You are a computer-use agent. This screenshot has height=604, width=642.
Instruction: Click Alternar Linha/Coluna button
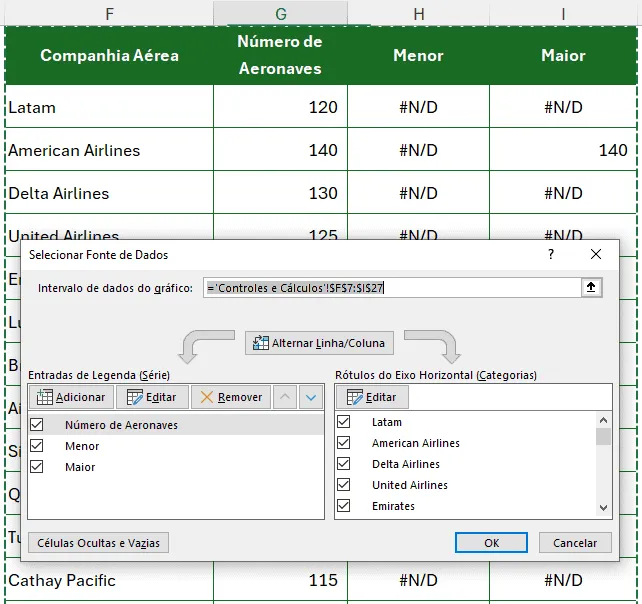click(x=319, y=343)
